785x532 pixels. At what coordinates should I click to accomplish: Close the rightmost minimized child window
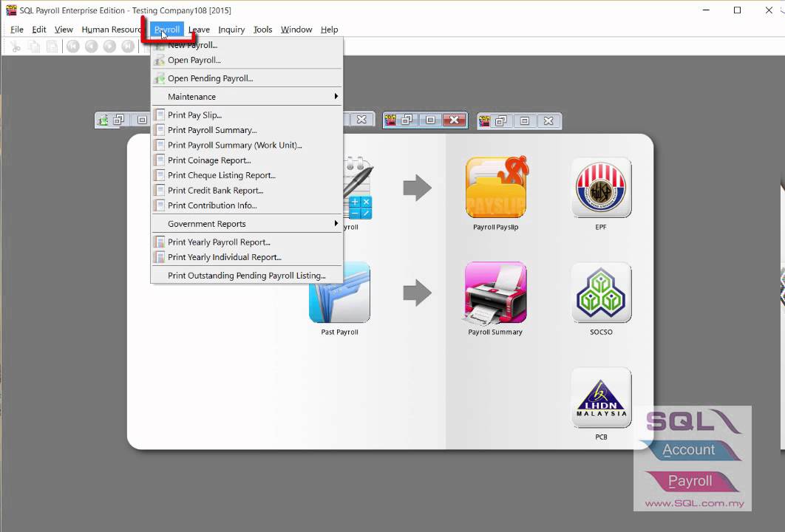point(548,120)
